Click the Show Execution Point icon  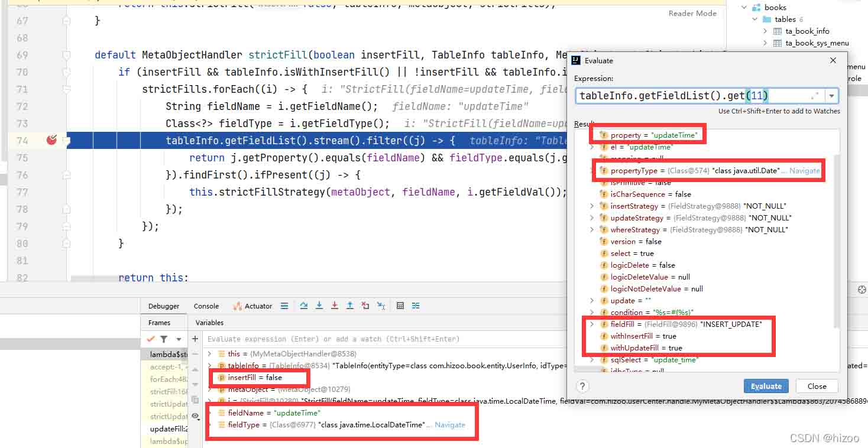click(284, 306)
